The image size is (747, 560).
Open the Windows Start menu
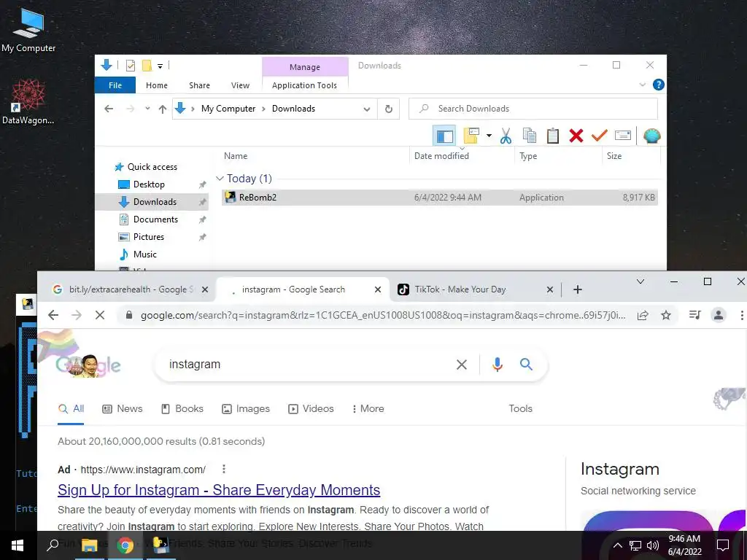[x=18, y=545]
